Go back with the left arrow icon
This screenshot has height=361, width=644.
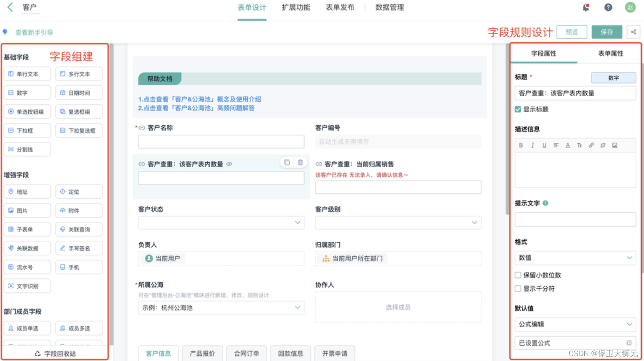(x=10, y=7)
